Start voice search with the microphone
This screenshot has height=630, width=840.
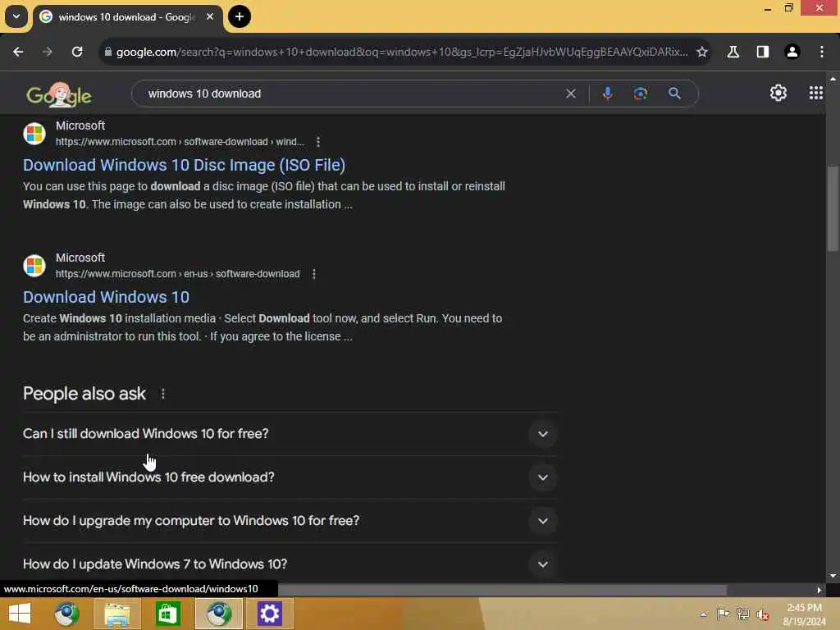(608, 94)
